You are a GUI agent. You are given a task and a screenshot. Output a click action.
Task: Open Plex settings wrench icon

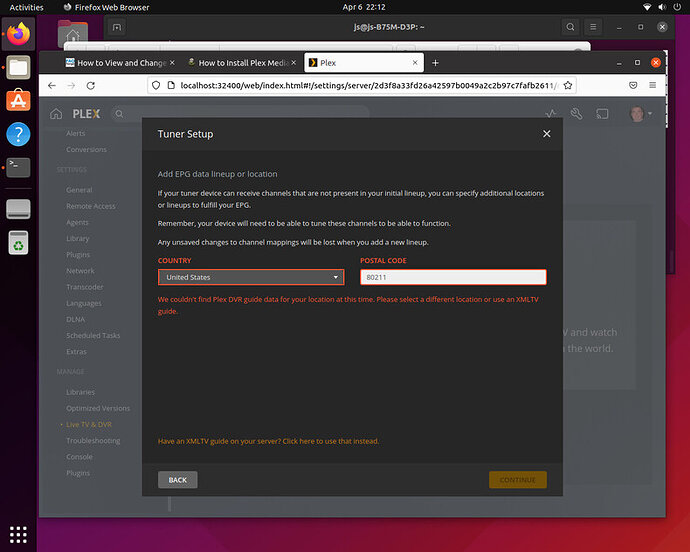(x=576, y=114)
